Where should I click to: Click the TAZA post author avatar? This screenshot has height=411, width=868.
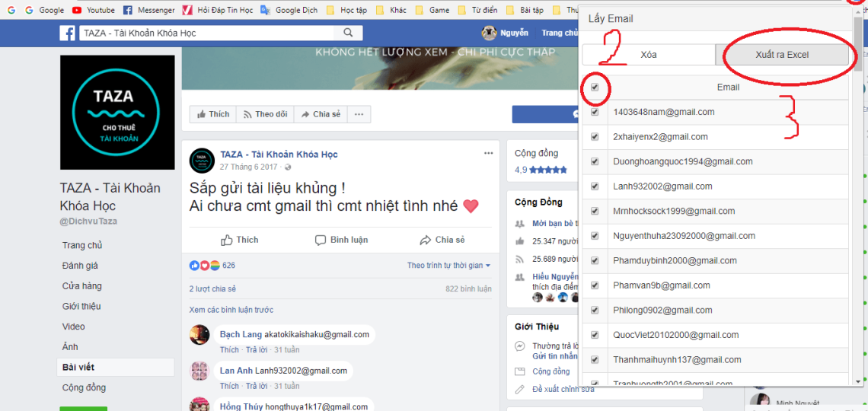202,160
